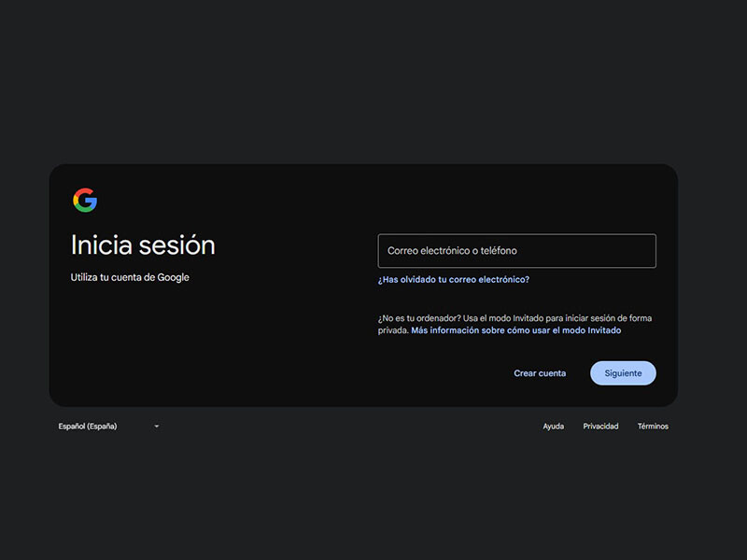Open the Privacidad footer link

[x=600, y=427]
